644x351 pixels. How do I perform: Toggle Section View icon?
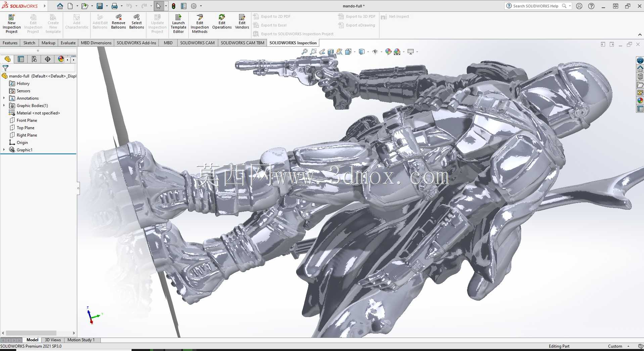[331, 52]
